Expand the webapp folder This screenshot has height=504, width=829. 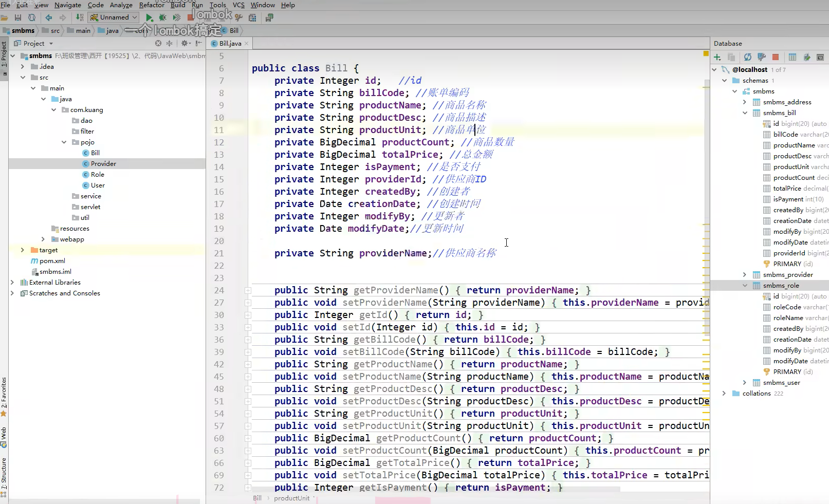point(43,239)
